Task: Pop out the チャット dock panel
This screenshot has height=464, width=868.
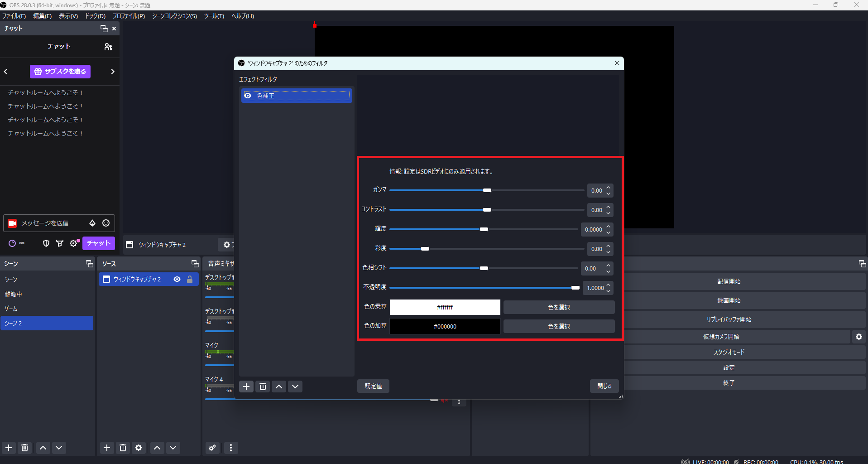Action: [x=104, y=29]
